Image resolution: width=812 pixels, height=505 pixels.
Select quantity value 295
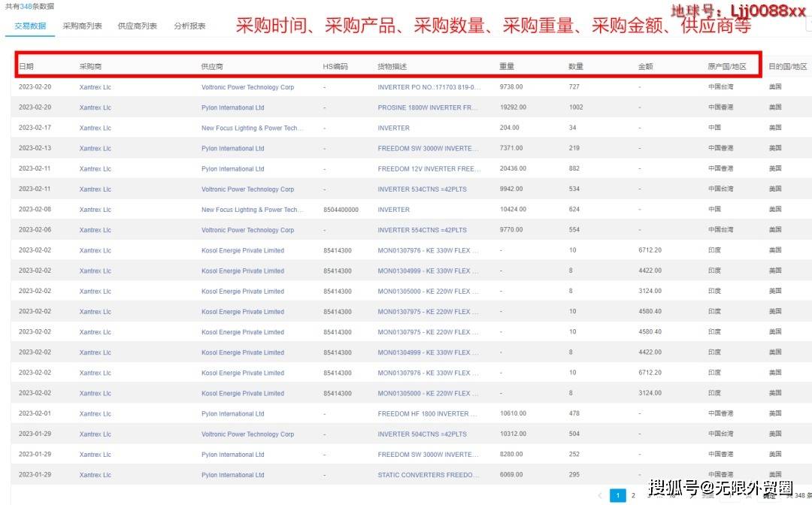pos(574,474)
